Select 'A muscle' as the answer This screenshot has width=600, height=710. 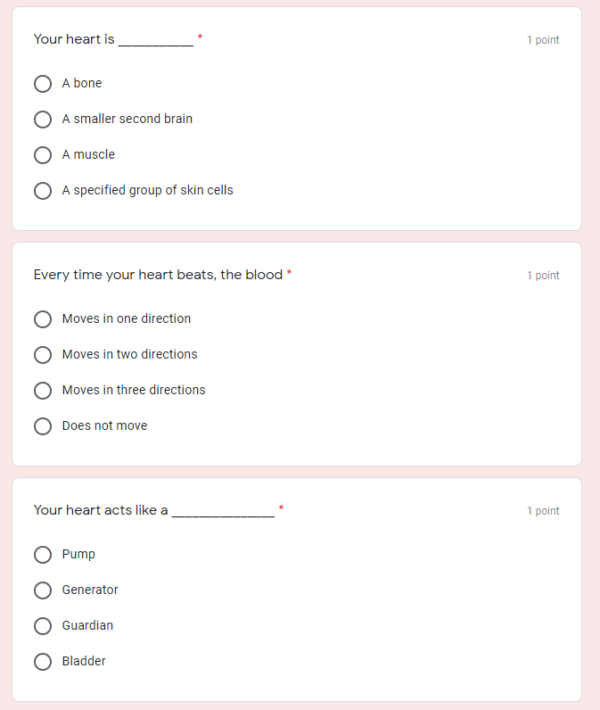(x=43, y=155)
